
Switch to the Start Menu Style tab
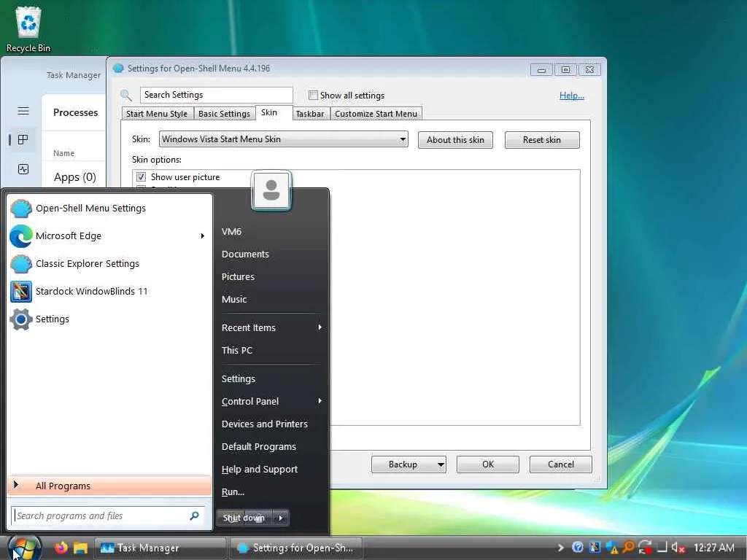[x=157, y=114]
